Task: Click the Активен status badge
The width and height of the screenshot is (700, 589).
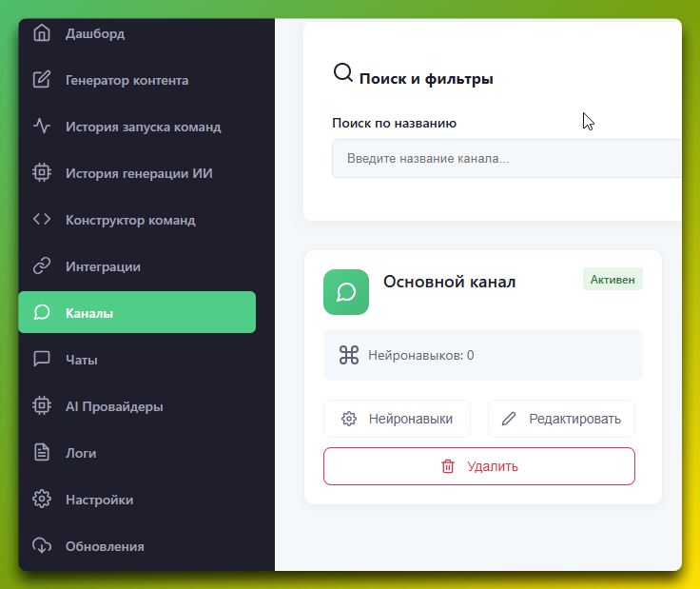Action: [612, 280]
